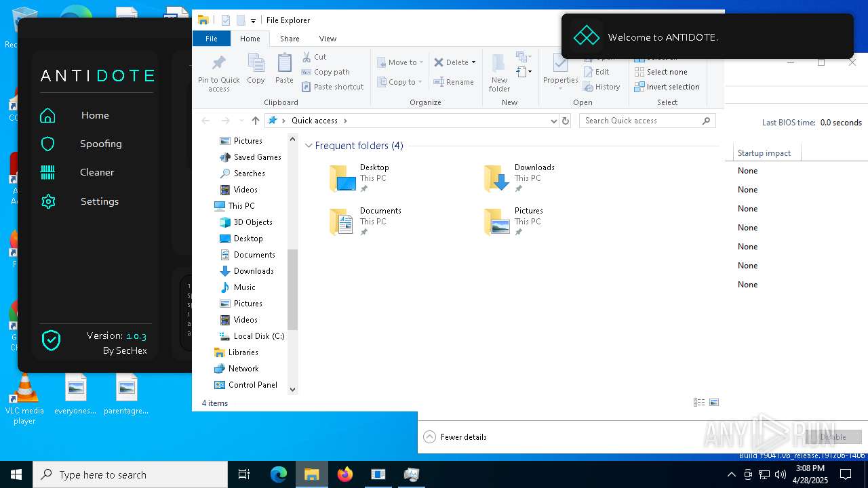Viewport: 868px width, 488px height.
Task: Expand the address bar history dropdown
Action: coord(554,121)
